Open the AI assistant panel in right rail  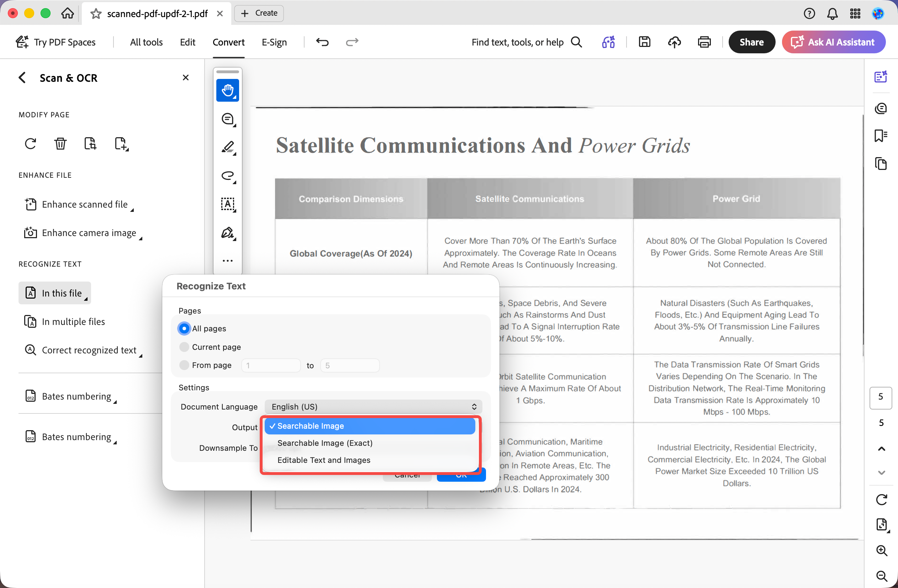(881, 76)
